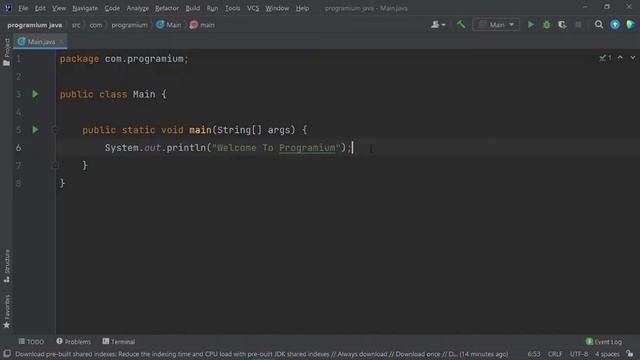Change the CRLF line separator
This screenshot has height=360, width=640.
click(555, 354)
